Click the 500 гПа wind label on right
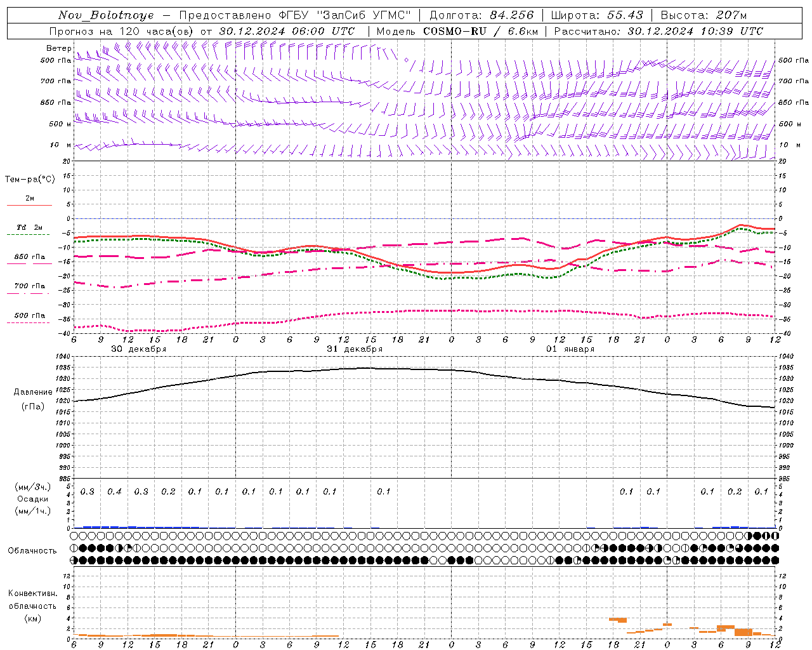The height and width of the screenshot is (650, 812). 794,60
